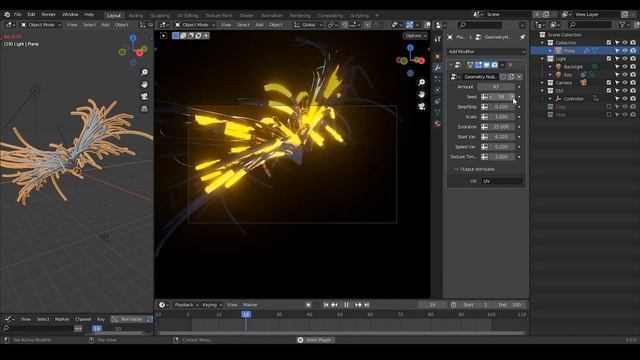Open the File menu
The width and height of the screenshot is (640, 360).
(x=18, y=15)
